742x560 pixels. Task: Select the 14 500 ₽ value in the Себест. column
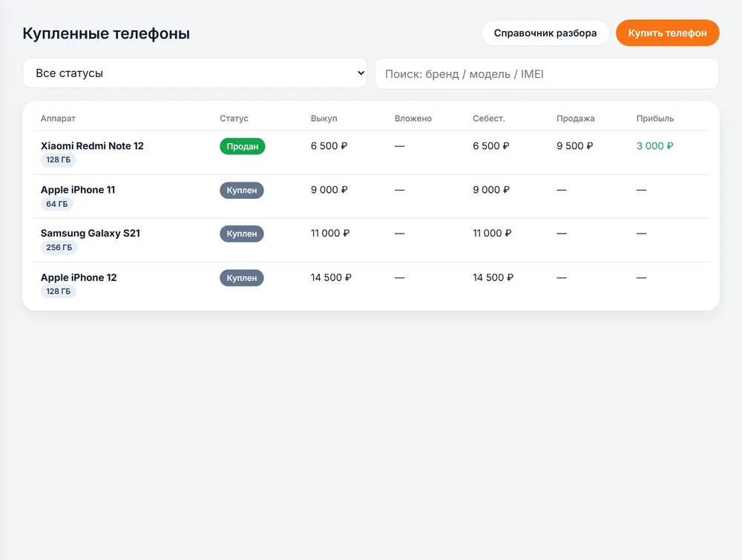493,277
